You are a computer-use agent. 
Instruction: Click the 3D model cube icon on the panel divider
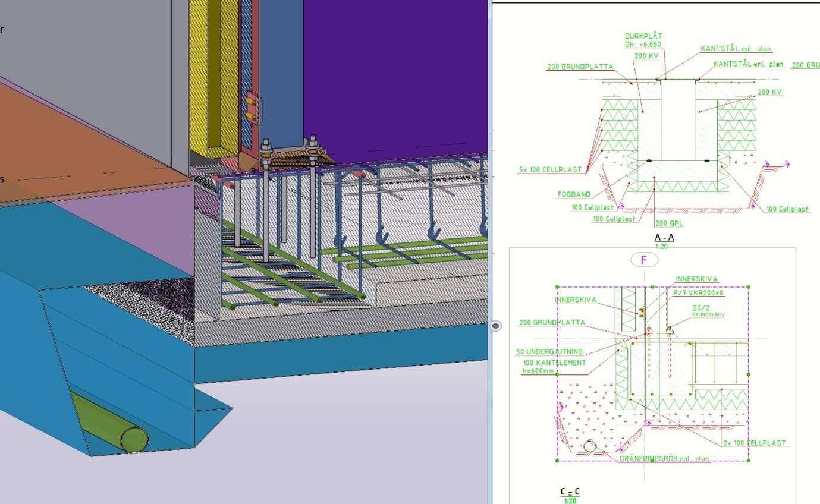[495, 326]
